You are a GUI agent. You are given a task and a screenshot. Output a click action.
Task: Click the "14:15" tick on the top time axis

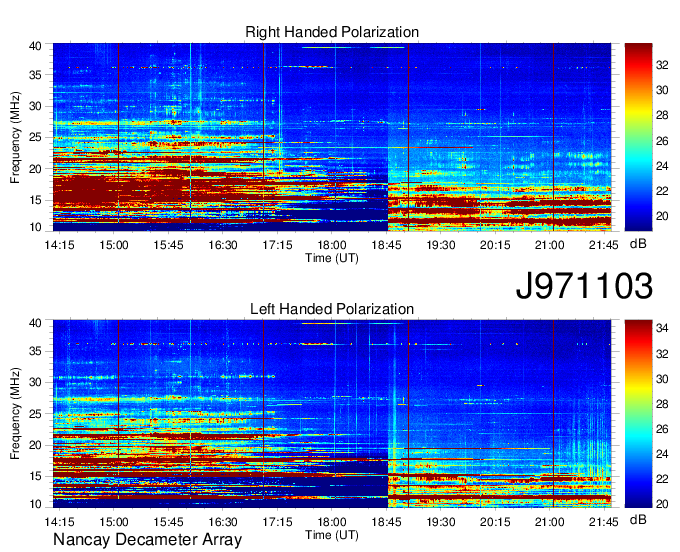click(x=59, y=245)
